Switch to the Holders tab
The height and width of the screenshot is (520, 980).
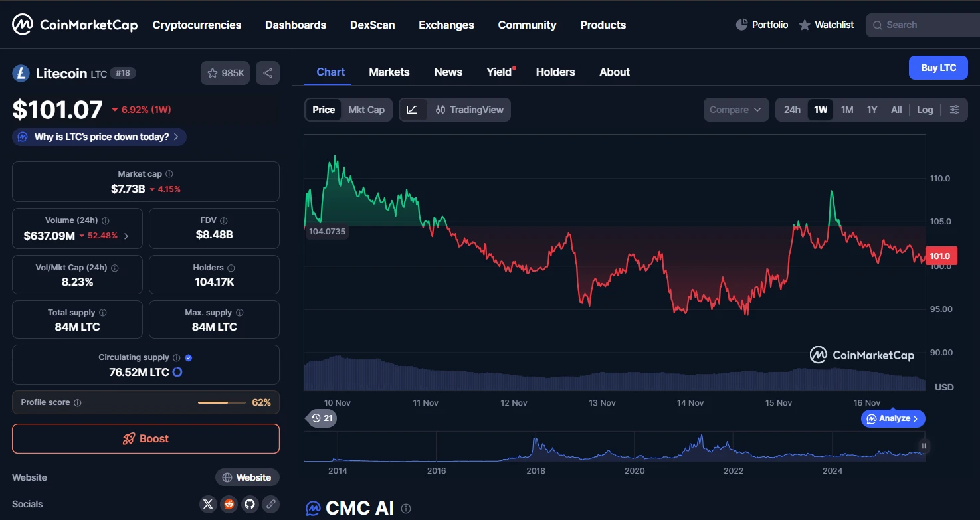coord(555,72)
